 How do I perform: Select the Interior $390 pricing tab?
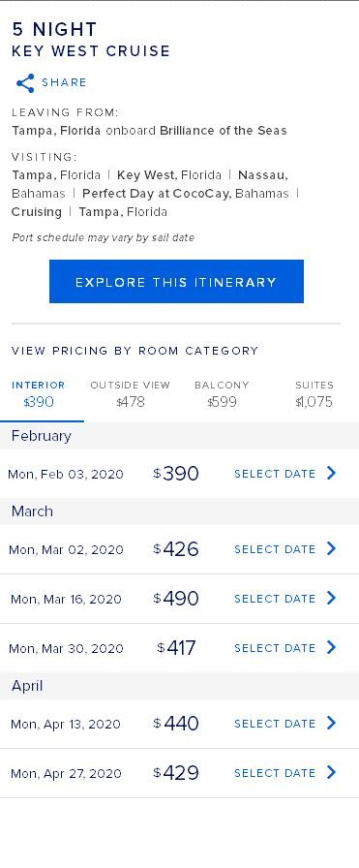tap(38, 393)
